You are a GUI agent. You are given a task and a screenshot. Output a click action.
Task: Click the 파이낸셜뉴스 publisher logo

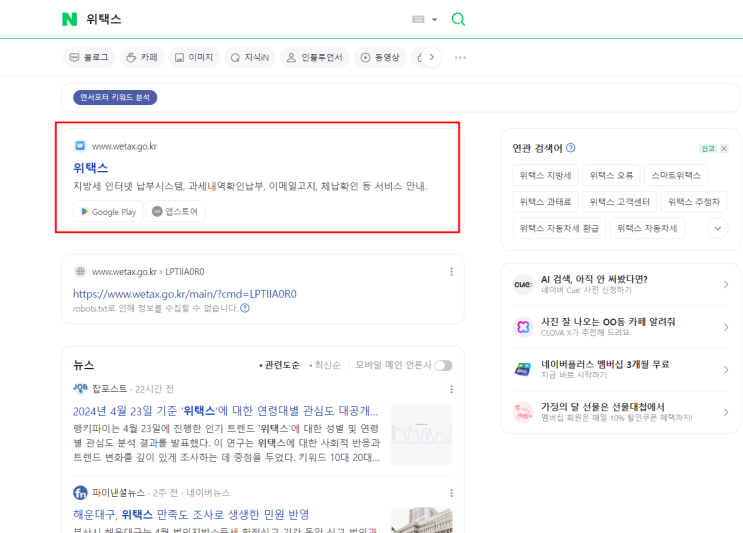tap(80, 493)
